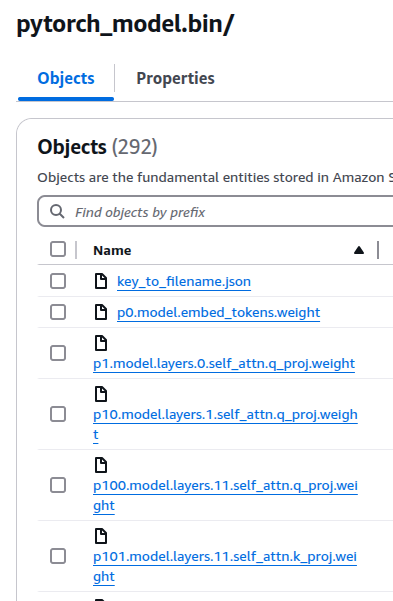The height and width of the screenshot is (601, 393).
Task: Click file icon beside key_to_filename.json
Action: click(x=101, y=281)
